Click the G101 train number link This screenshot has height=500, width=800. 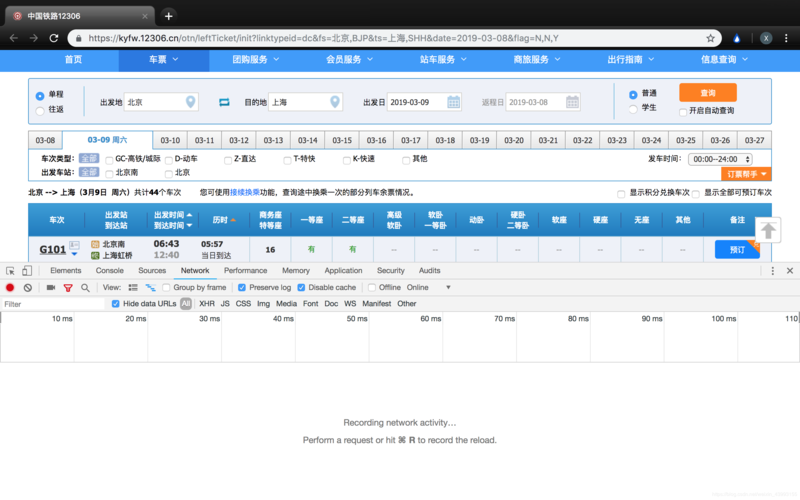coord(53,249)
